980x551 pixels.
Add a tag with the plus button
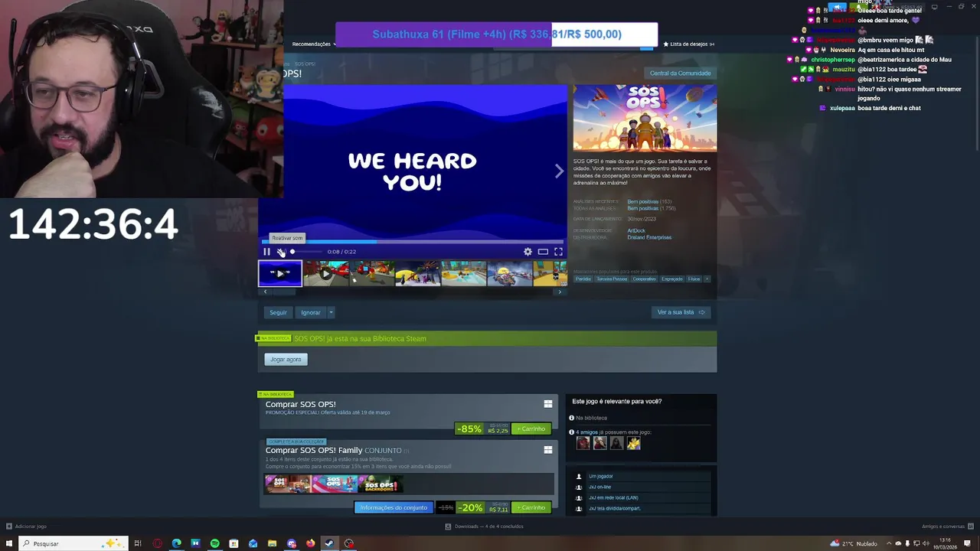tap(707, 279)
